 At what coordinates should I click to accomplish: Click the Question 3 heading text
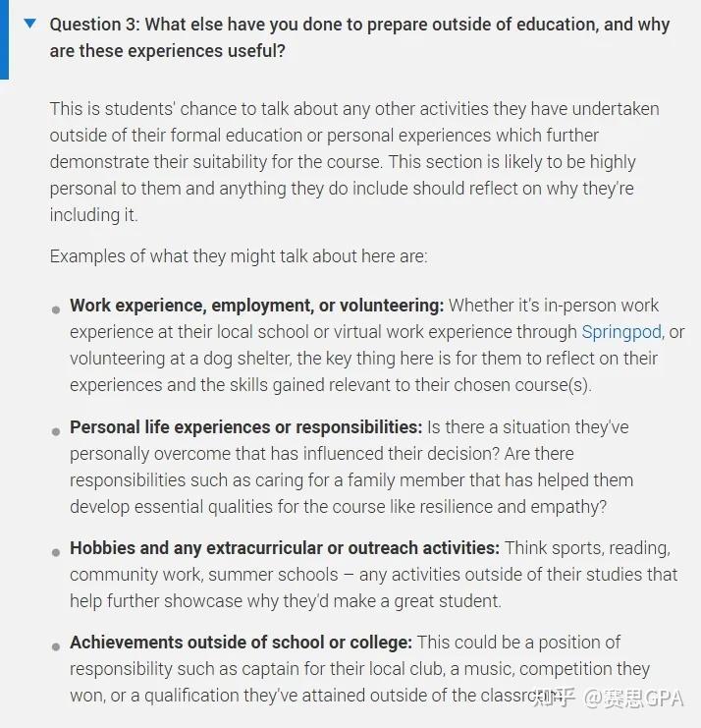click(359, 36)
